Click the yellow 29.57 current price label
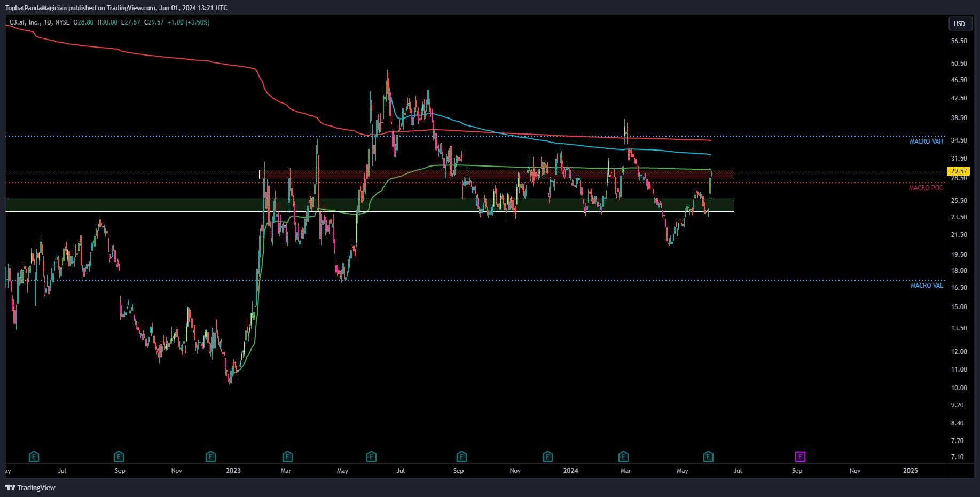The image size is (980, 497). coord(959,171)
